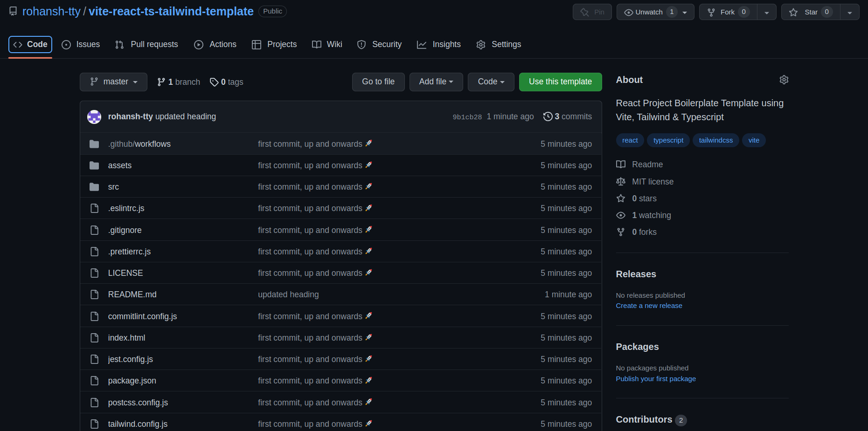Click the file icon for .eslintrc.js
The image size is (868, 431).
tap(94, 208)
